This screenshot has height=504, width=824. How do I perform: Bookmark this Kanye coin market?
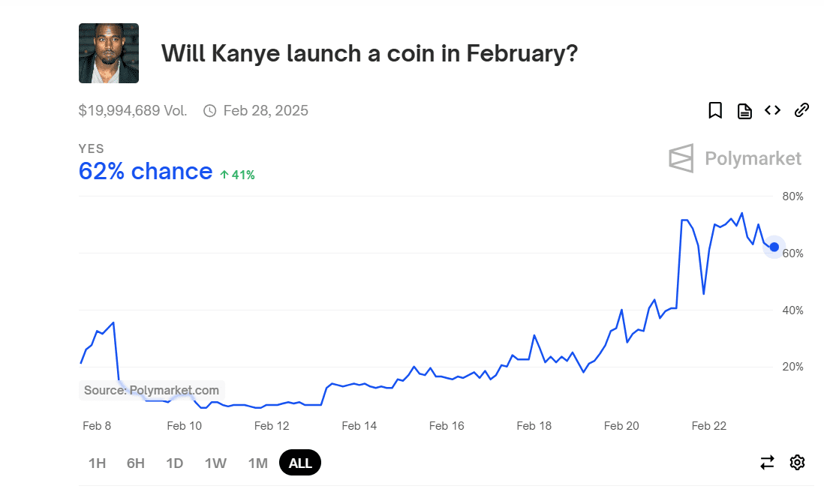coord(714,110)
